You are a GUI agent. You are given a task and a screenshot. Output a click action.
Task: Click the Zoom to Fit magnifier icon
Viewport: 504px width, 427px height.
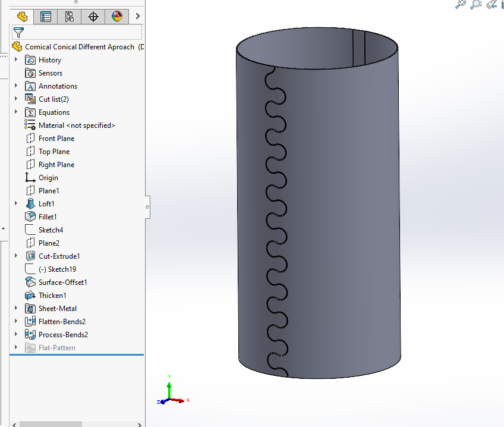coord(461,5)
